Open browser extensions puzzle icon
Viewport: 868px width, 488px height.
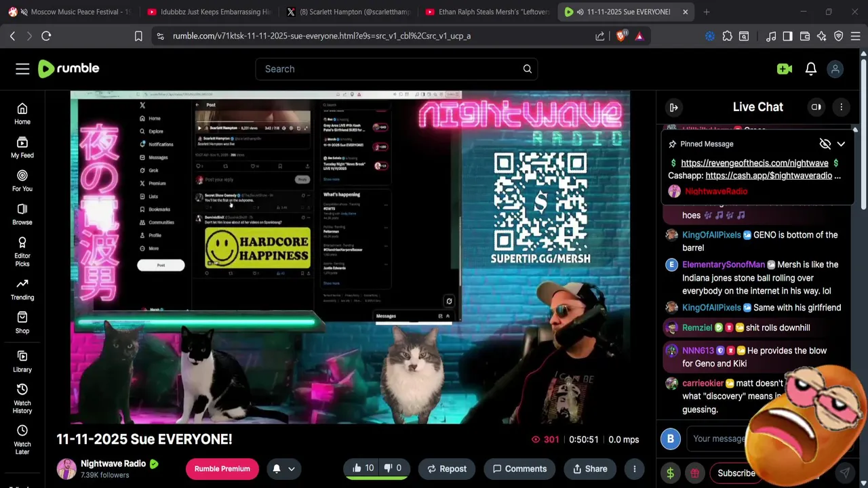tap(727, 36)
